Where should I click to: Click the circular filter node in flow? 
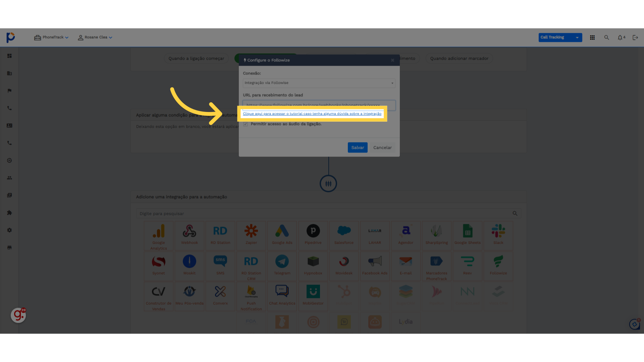[328, 184]
